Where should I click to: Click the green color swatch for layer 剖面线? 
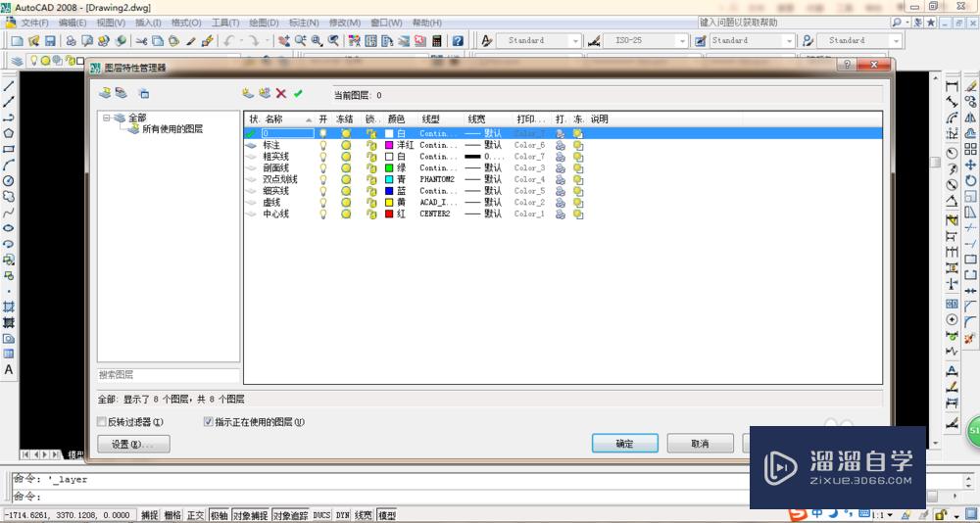coord(389,168)
